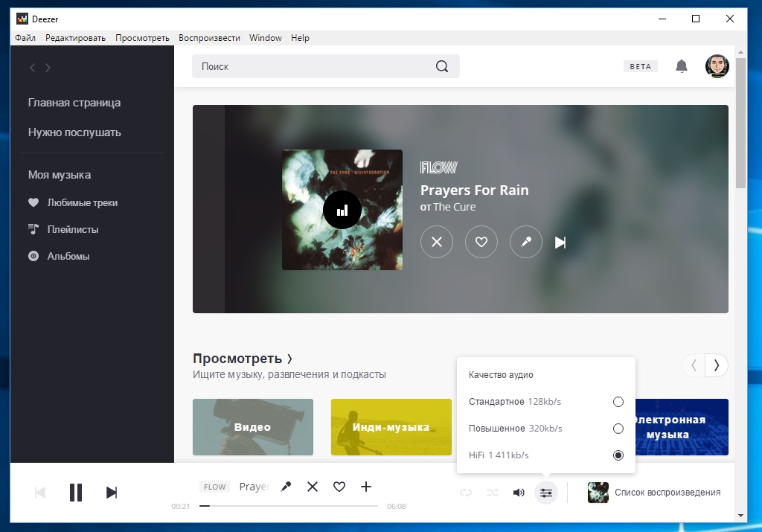The width and height of the screenshot is (762, 532).
Task: Click the volume speaker icon
Action: tap(519, 493)
